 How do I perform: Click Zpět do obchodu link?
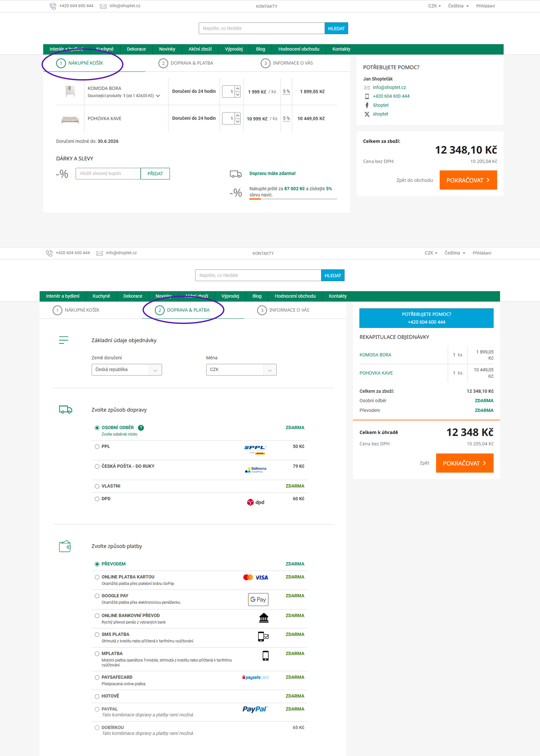(415, 180)
